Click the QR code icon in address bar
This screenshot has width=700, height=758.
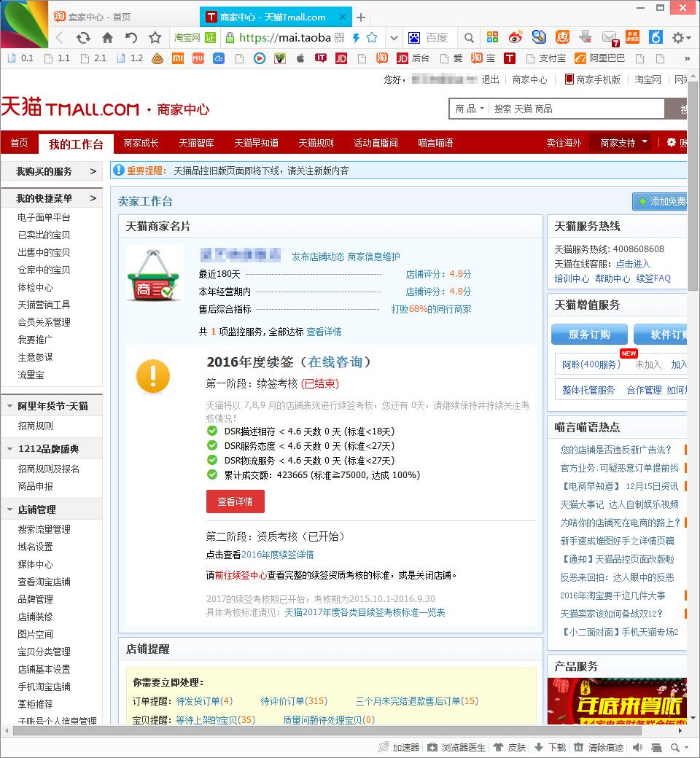point(340,38)
